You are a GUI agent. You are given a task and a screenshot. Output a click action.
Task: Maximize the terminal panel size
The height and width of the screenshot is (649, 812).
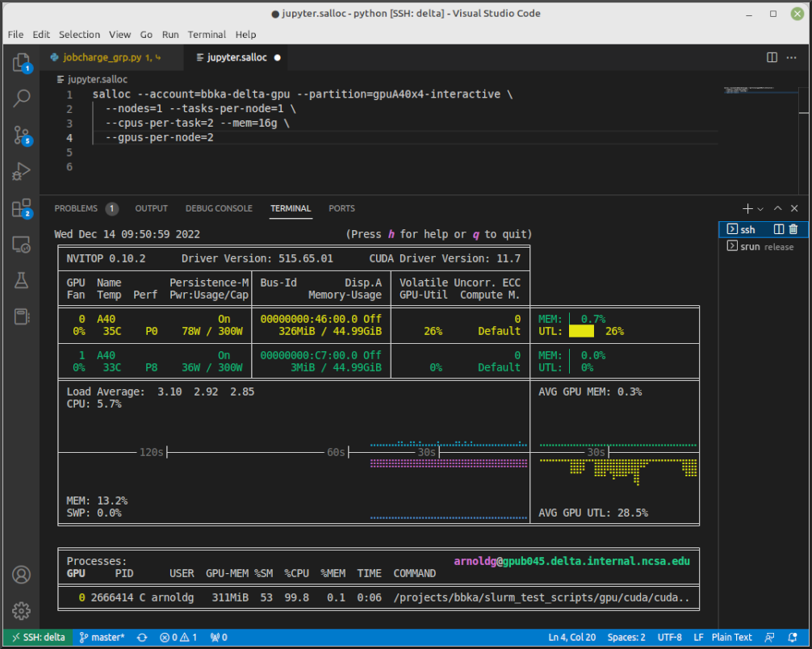point(778,208)
